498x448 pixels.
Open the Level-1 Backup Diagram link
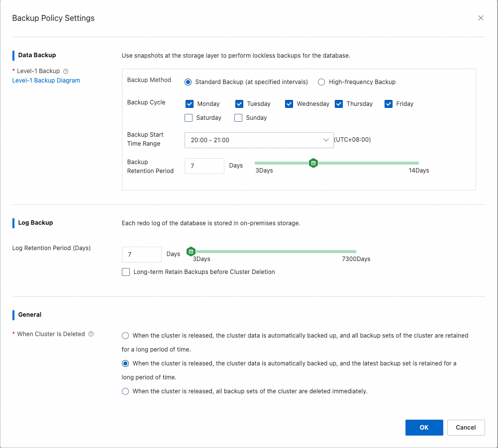46,81
